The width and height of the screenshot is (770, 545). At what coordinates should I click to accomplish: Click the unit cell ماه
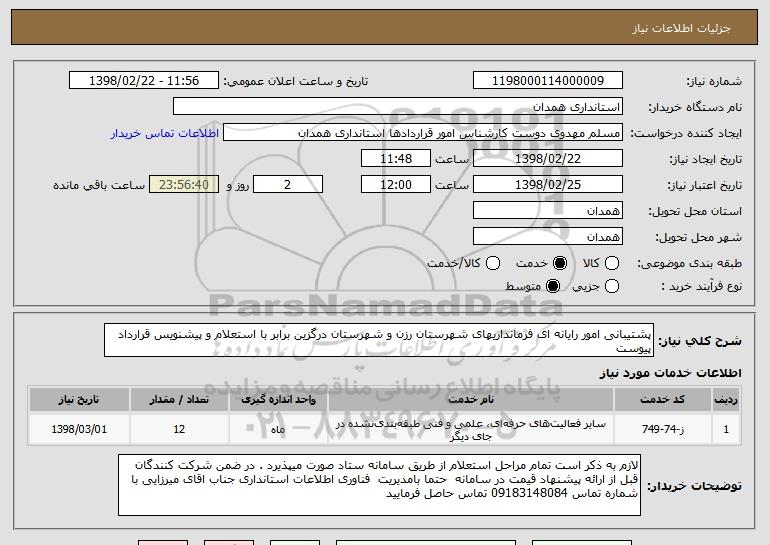click(278, 429)
